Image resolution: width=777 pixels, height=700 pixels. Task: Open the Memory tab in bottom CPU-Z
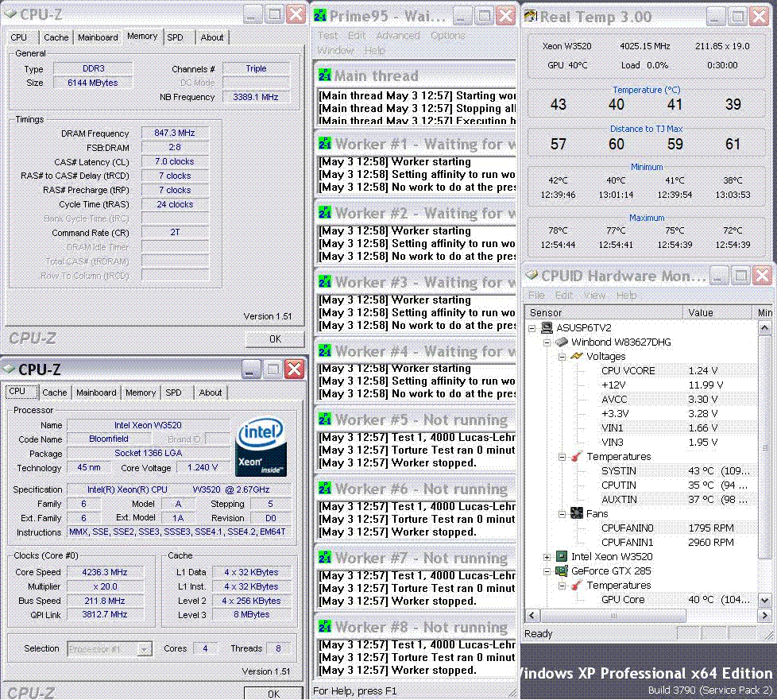point(141,393)
